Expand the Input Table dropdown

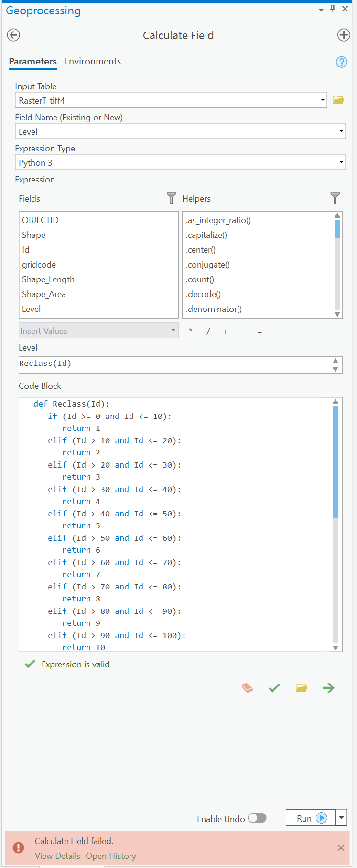(x=323, y=100)
